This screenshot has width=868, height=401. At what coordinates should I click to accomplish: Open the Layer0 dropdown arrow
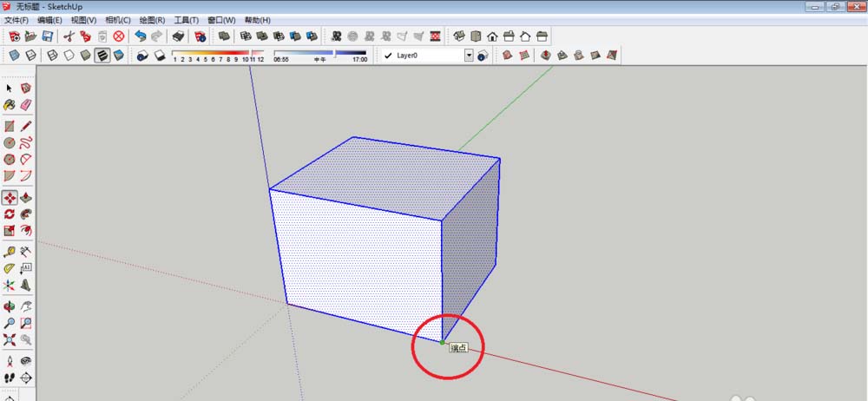469,56
